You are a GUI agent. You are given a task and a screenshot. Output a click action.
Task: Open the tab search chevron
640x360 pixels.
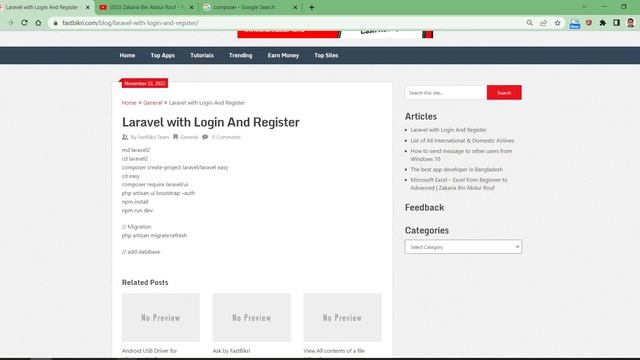click(584, 7)
